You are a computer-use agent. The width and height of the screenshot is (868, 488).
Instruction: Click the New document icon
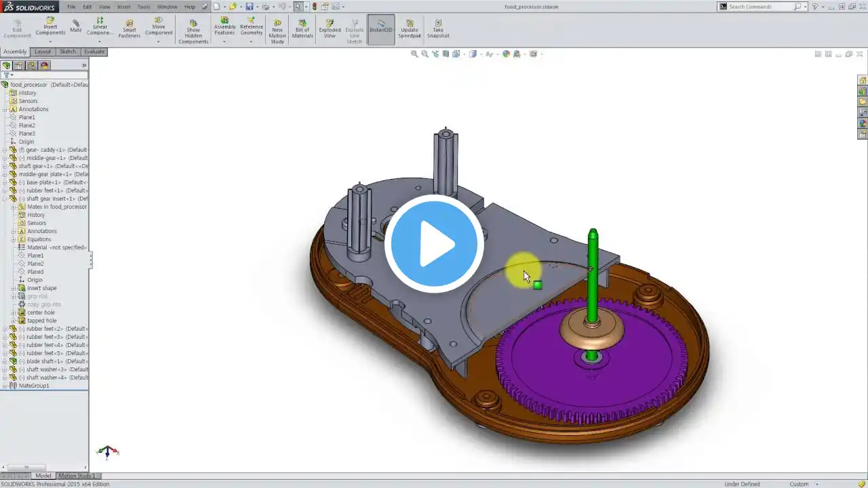[216, 6]
